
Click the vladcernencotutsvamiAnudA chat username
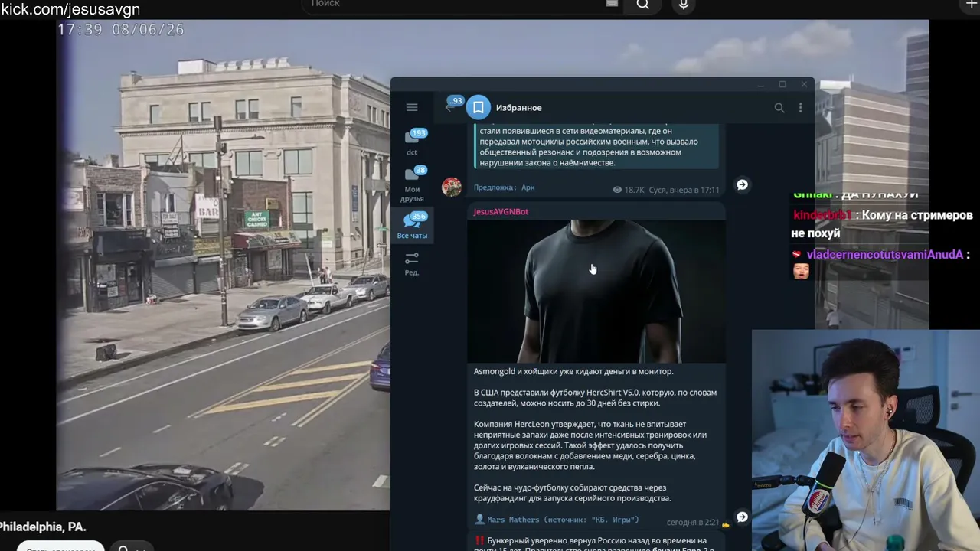884,254
